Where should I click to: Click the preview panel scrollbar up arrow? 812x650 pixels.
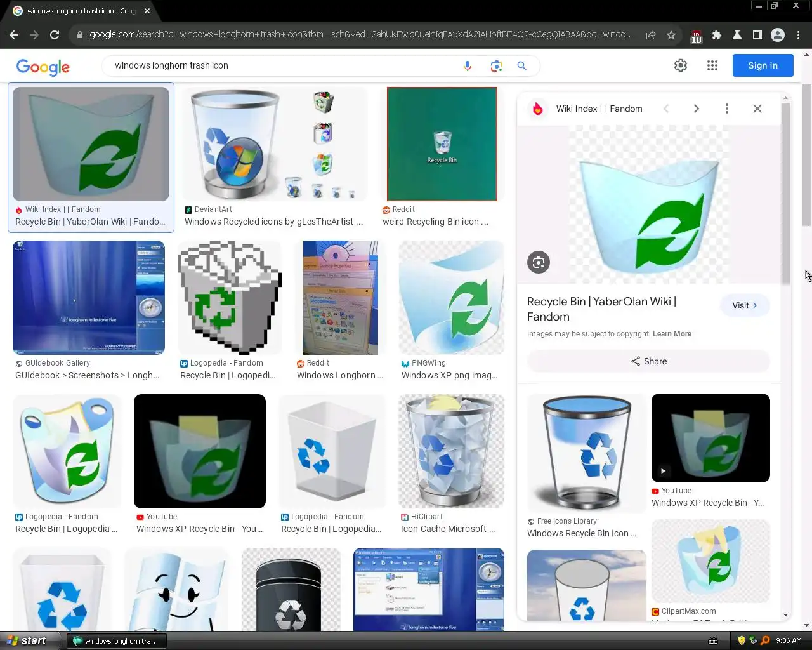coord(786,98)
